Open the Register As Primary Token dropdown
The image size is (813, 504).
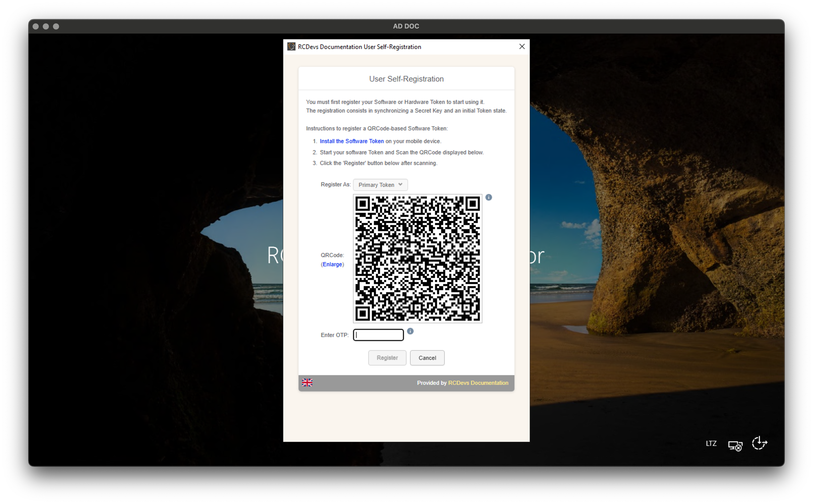pos(380,185)
